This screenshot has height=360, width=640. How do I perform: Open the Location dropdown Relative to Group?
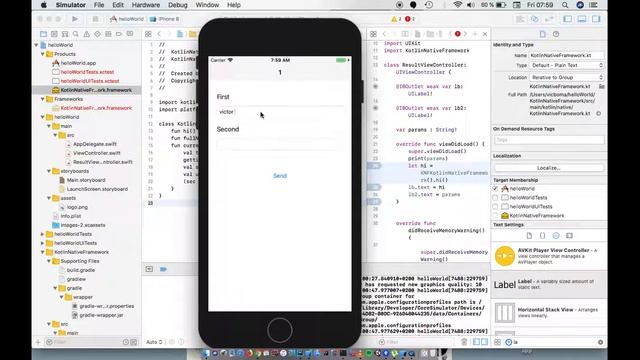(567, 77)
